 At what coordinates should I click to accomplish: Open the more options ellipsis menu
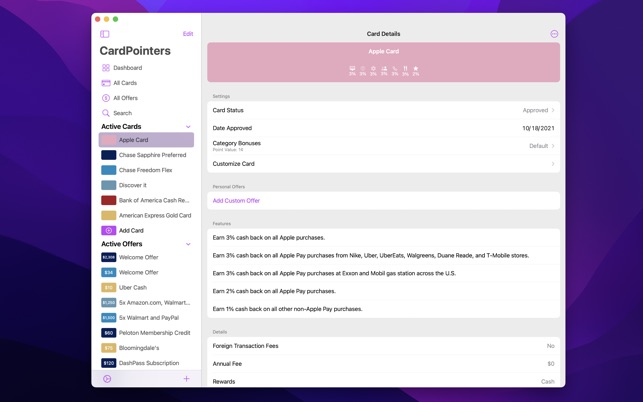pos(554,34)
